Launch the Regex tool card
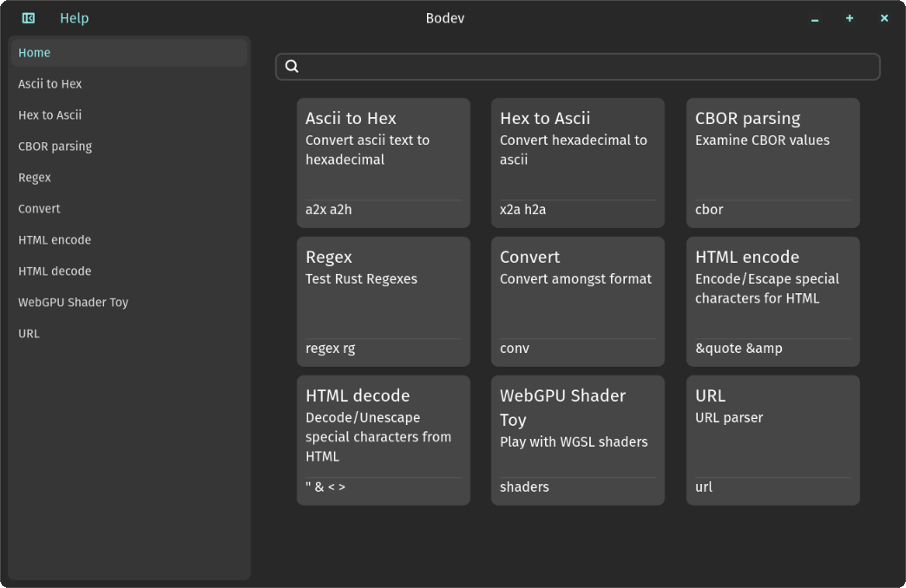Screen dimensions: 906x588 click(x=384, y=302)
